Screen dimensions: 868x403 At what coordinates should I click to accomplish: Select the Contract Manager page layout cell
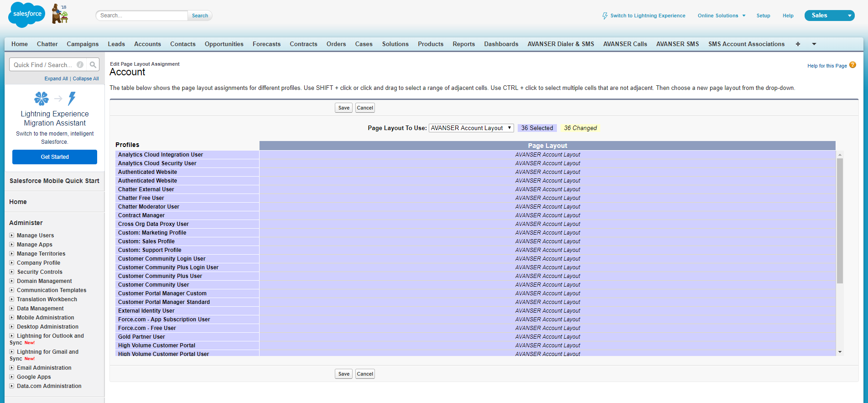(x=547, y=215)
